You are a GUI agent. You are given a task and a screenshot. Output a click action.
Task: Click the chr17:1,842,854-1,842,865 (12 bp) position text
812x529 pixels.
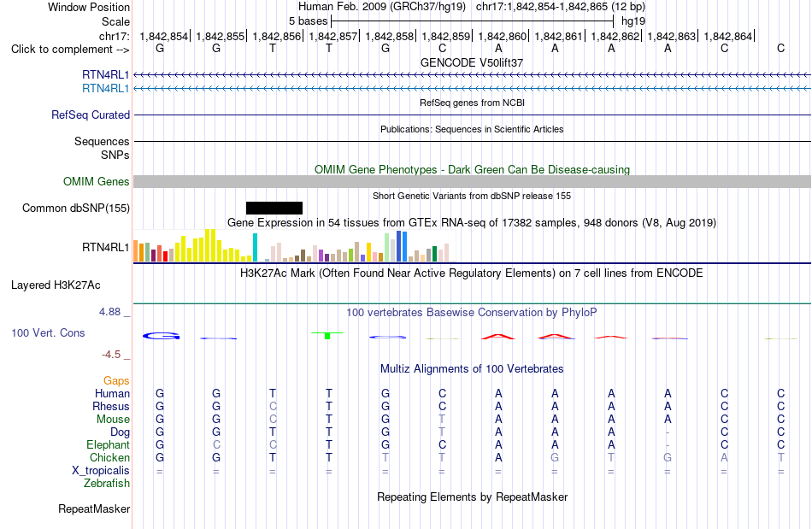click(x=561, y=7)
